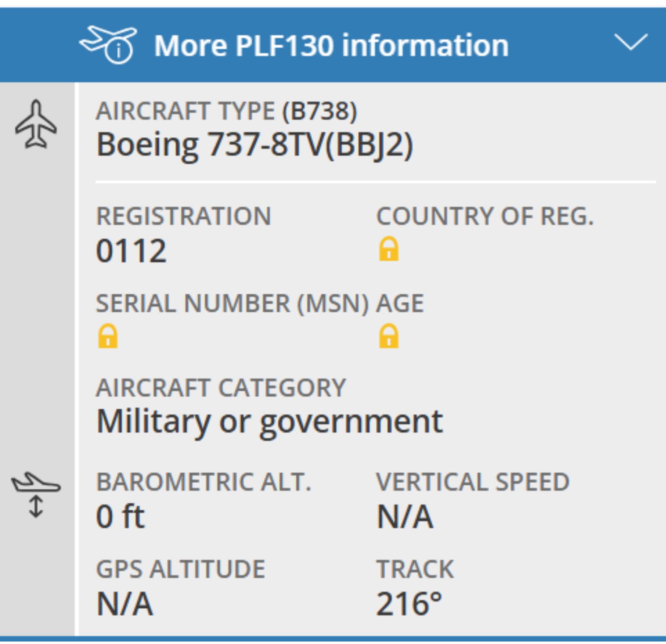Click the B738 aircraft type code

pos(319,111)
